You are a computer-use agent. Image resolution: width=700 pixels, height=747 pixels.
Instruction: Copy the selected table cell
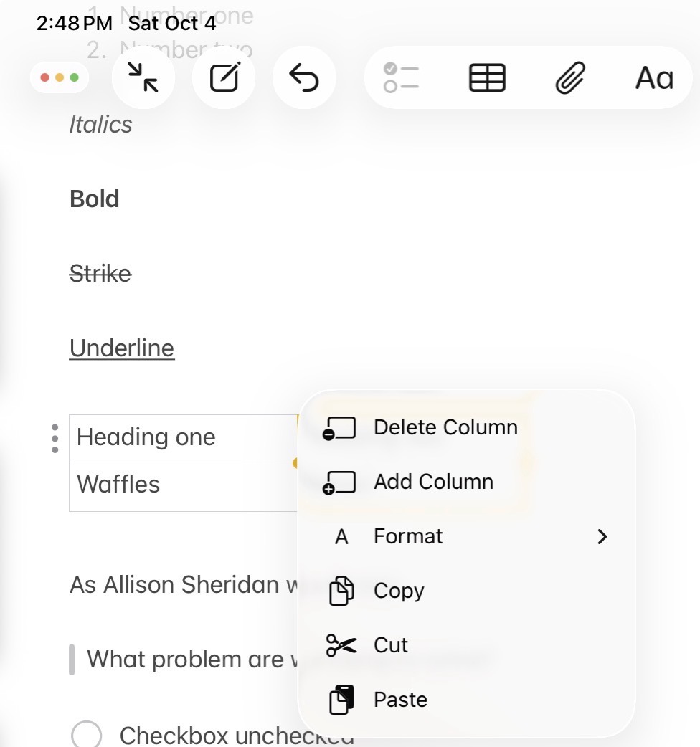399,591
